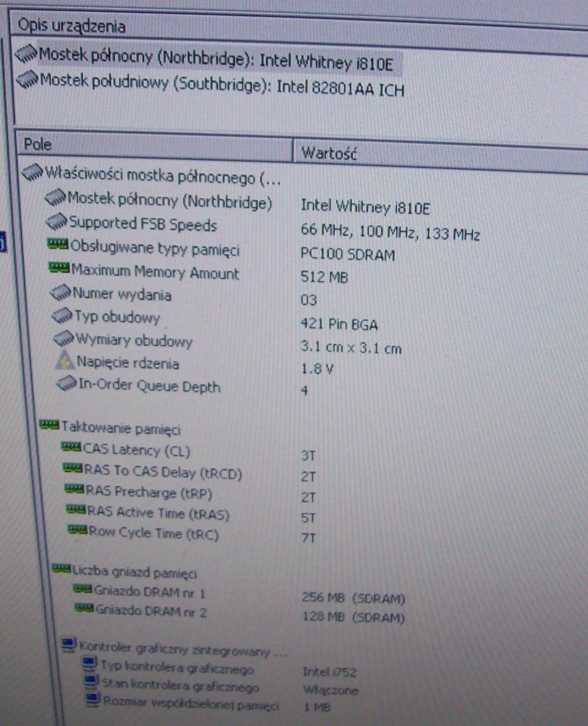Click the icon beside In-Order Queue Depth
The image size is (588, 726).
pyautogui.click(x=67, y=383)
